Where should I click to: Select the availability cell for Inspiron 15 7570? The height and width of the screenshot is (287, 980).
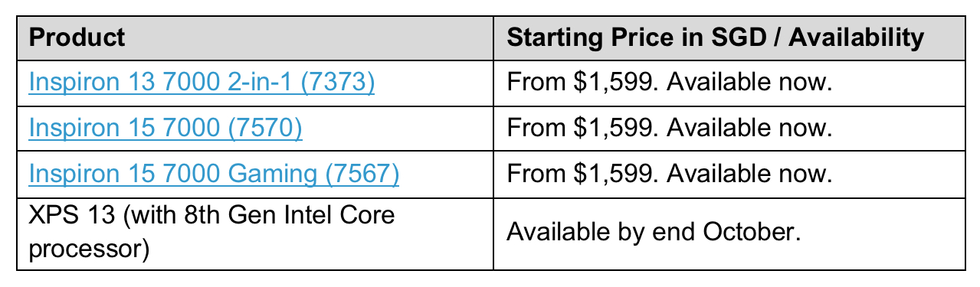tap(729, 128)
